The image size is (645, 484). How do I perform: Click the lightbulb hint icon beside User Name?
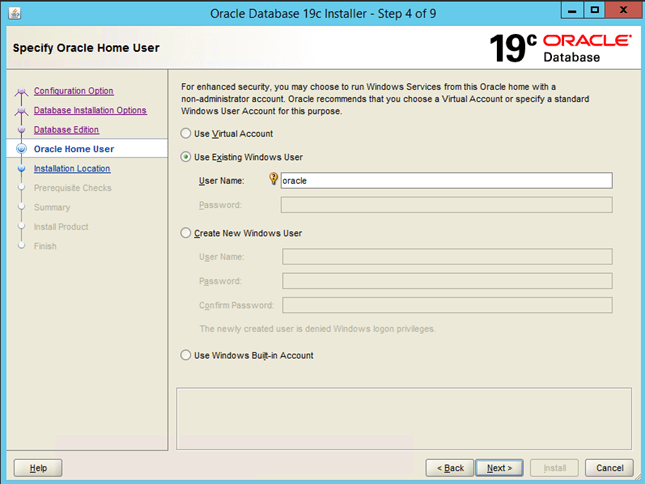[273, 180]
